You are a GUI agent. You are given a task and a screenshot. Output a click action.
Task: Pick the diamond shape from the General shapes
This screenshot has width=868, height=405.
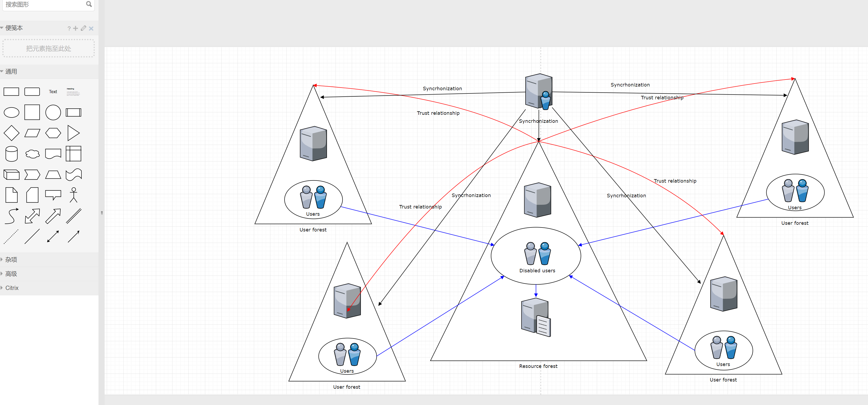(11, 133)
